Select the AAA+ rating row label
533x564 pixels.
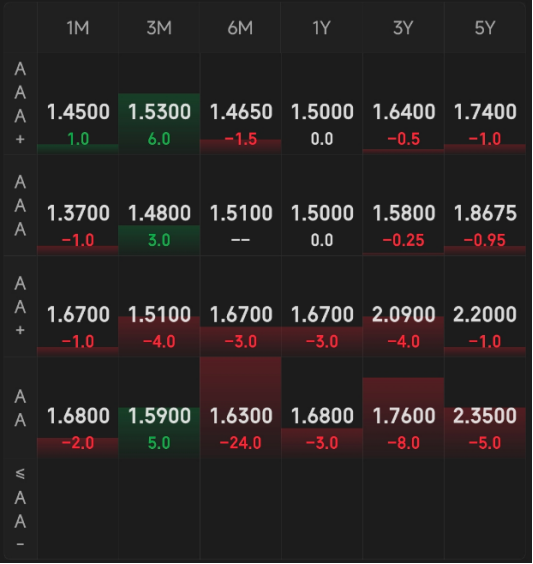click(x=20, y=104)
